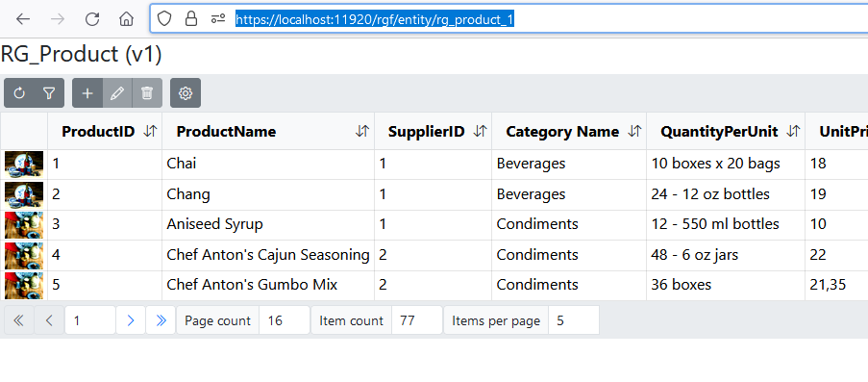The width and height of the screenshot is (868, 382).
Task: Select the Chai product thumbnail
Action: coord(24,165)
